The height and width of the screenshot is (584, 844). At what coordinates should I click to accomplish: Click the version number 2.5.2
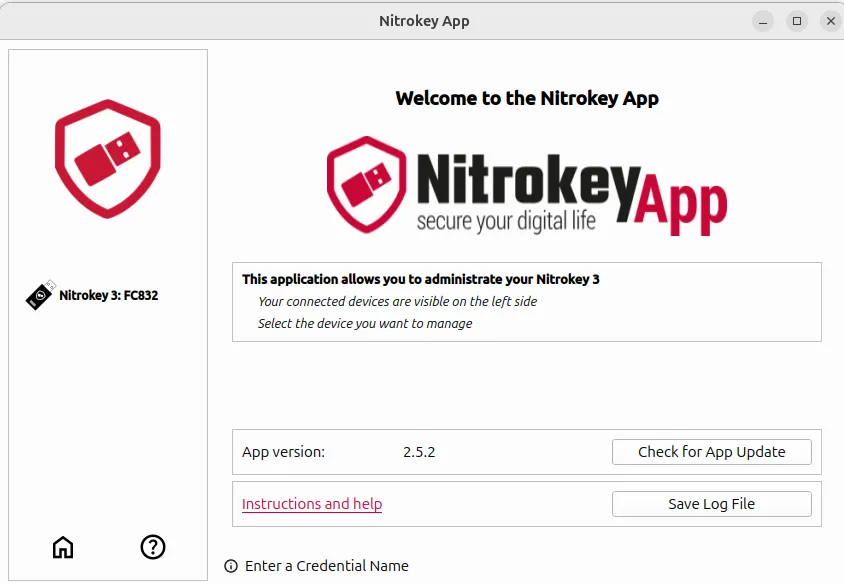coord(419,452)
